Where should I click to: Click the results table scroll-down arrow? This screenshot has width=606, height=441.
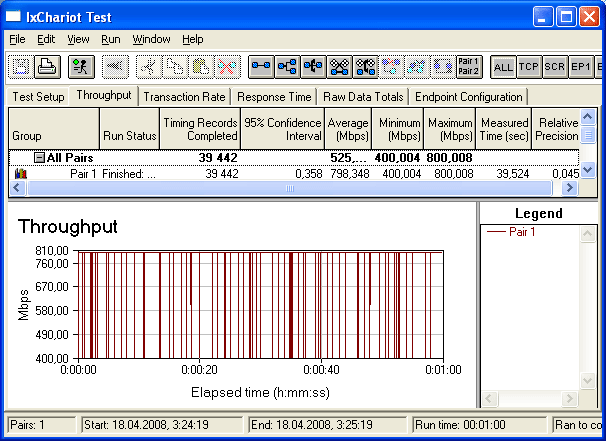click(x=588, y=170)
